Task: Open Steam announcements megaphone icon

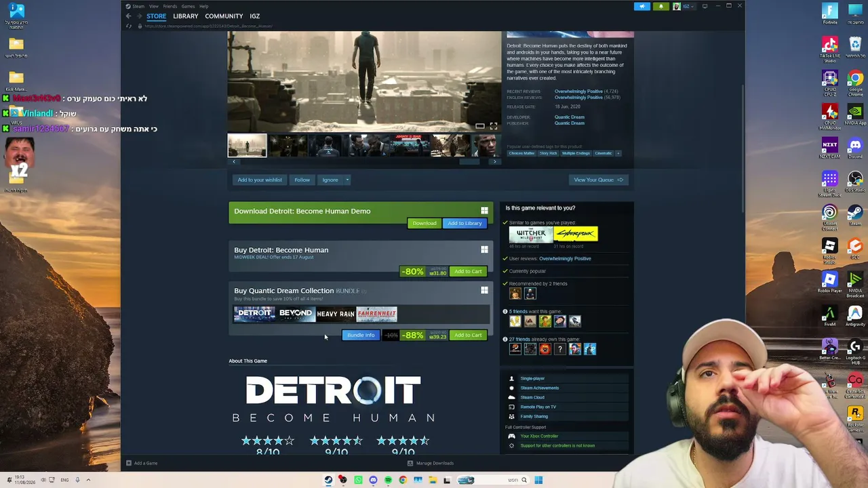Action: [642, 7]
